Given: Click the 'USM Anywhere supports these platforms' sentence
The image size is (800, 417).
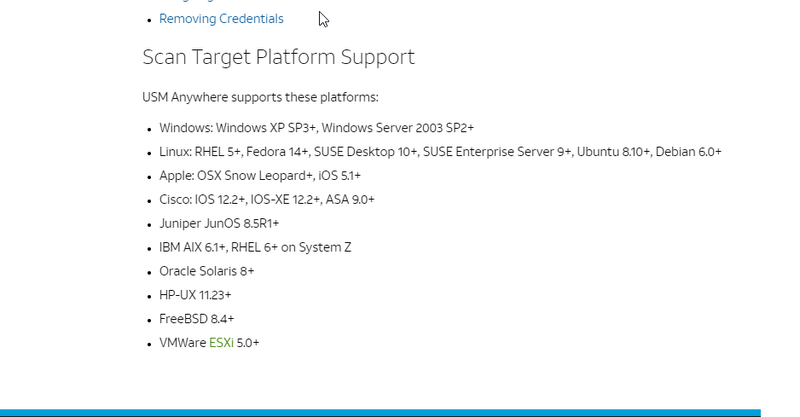Looking at the screenshot, I should tap(260, 97).
